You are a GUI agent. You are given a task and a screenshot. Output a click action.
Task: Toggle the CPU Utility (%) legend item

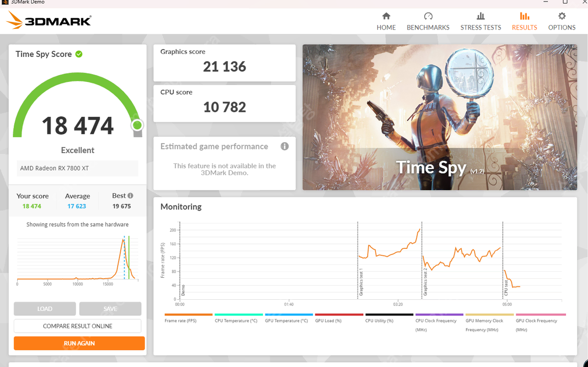(379, 321)
